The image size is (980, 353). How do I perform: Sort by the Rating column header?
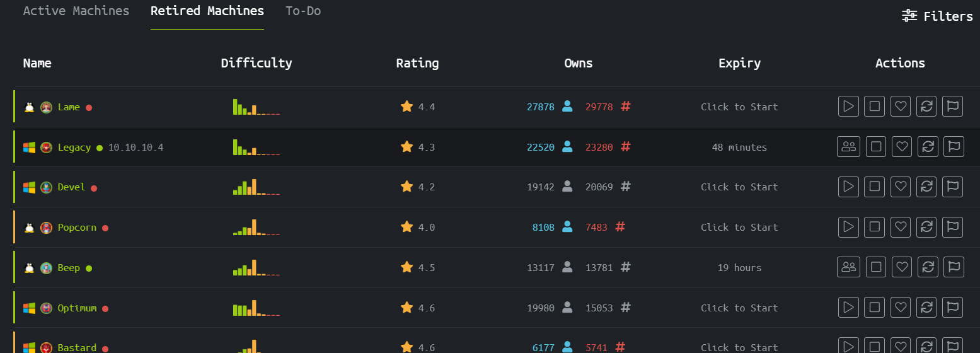pyautogui.click(x=417, y=63)
